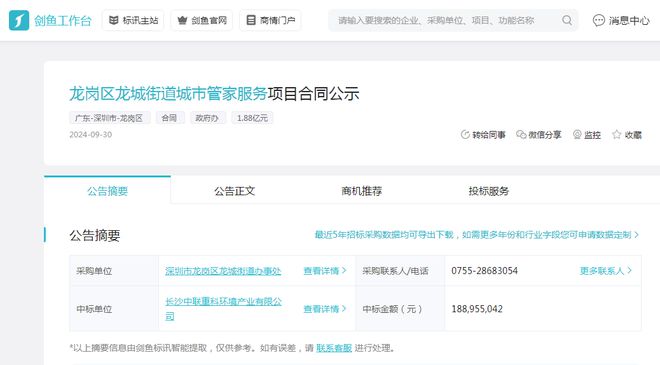
Task: Click the 监控 monitor icon
Action: tap(577, 134)
